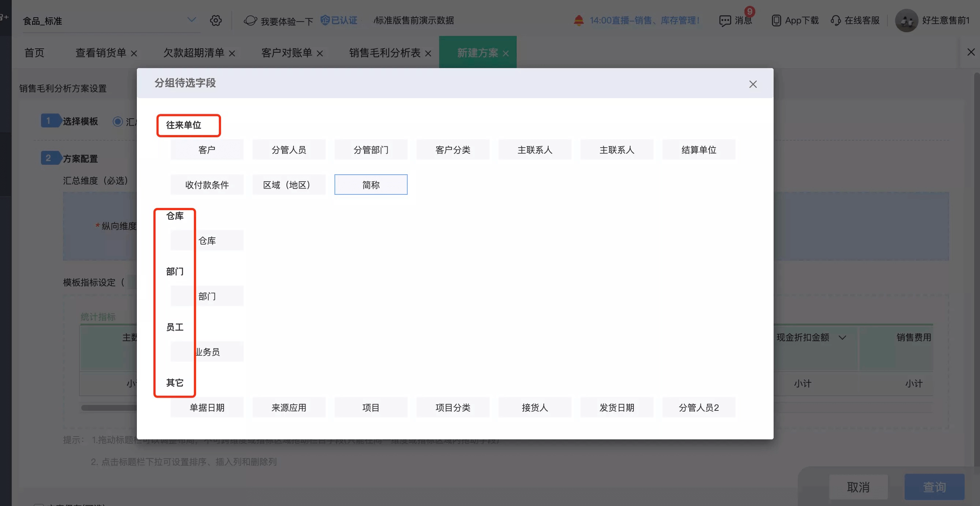Switch to the 销售毛利分析表 tab

click(x=385, y=53)
